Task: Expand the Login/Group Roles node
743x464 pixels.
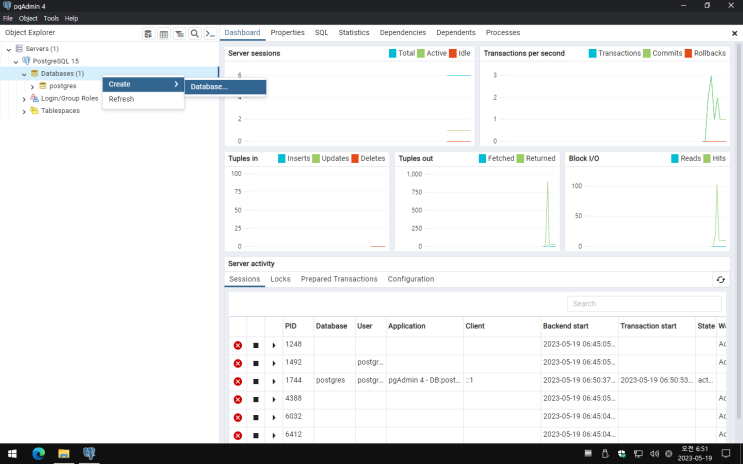Action: (24, 99)
